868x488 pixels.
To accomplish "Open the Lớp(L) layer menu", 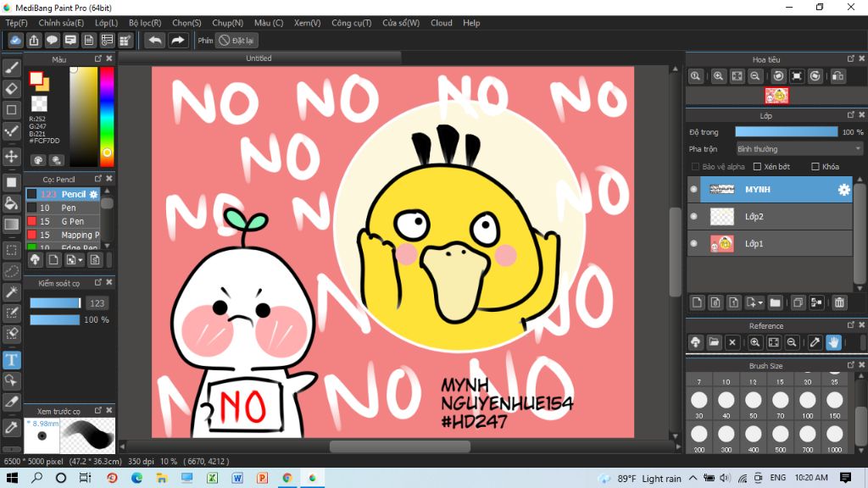I will [x=106, y=23].
